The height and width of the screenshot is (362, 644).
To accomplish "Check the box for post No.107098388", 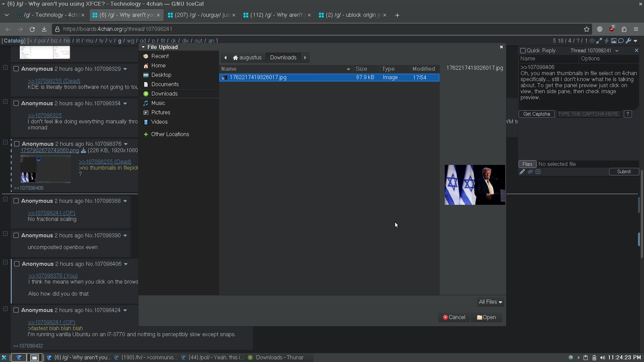I will coord(16,201).
